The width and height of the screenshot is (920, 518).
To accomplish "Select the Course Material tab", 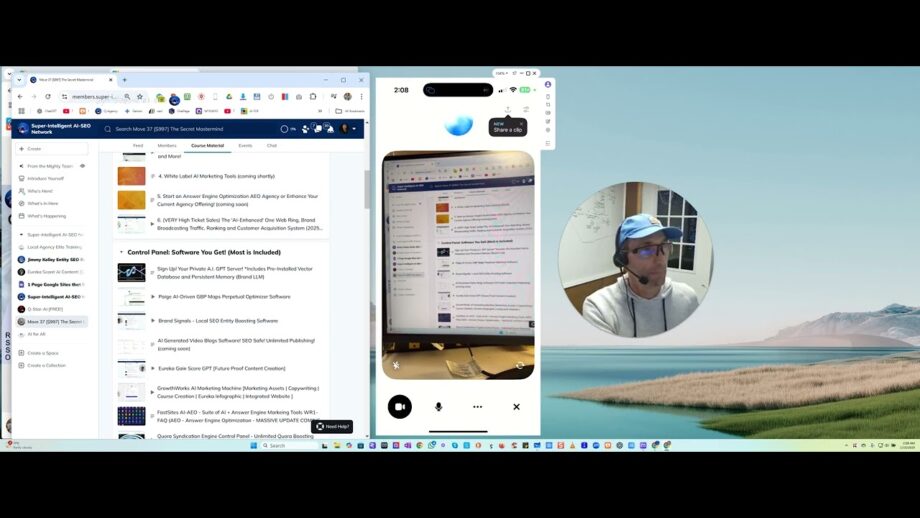I will click(207, 145).
